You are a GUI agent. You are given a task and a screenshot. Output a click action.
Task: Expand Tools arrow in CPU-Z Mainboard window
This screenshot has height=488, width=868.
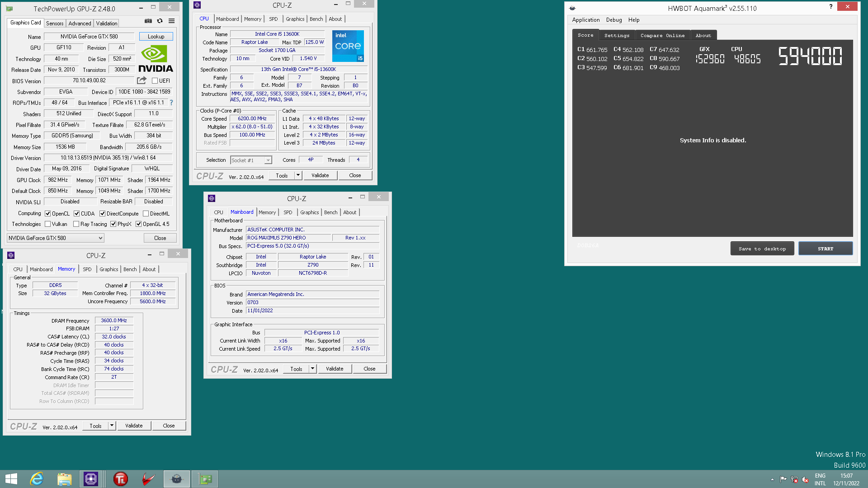coord(312,369)
